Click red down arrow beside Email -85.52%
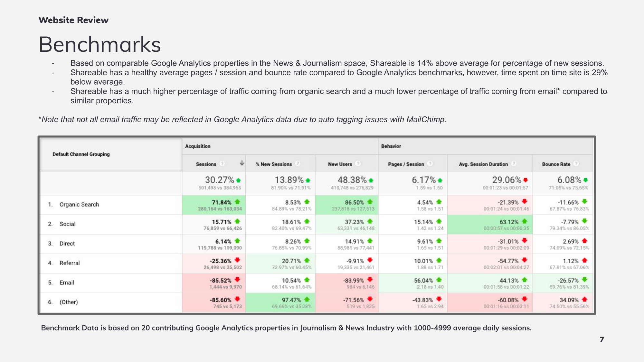644x362 pixels. (238, 280)
